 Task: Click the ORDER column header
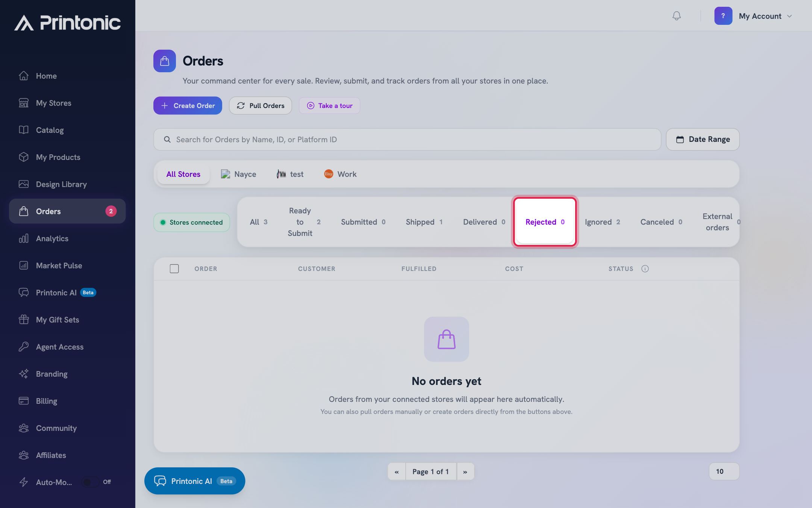pyautogui.click(x=206, y=269)
